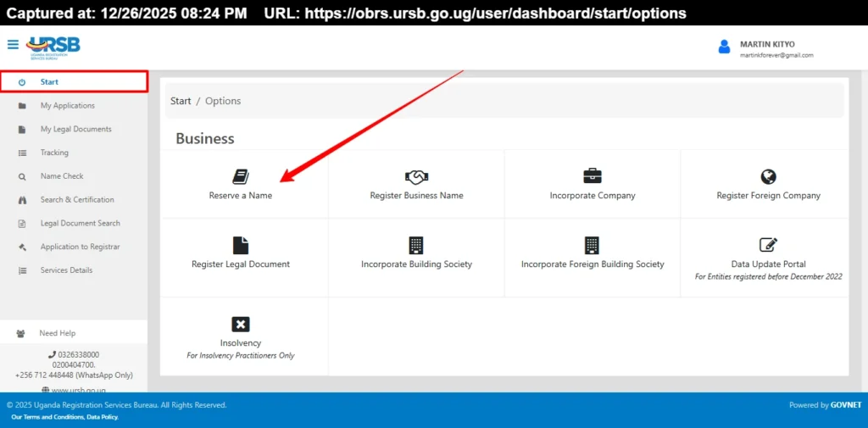Click the Incorporate Company briefcase icon
The image size is (868, 428).
click(x=592, y=176)
